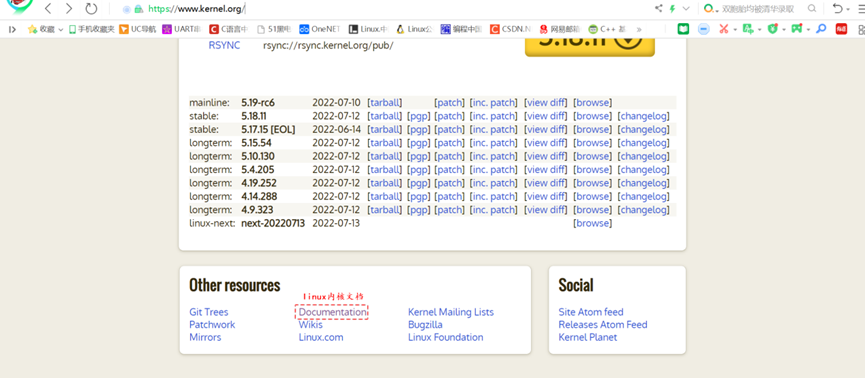The width and height of the screenshot is (865, 378).
Task: Open the blue magnifier extension icon
Action: pyautogui.click(x=821, y=29)
